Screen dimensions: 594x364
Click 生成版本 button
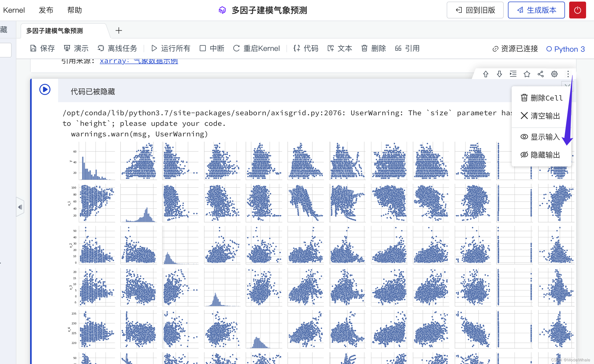tap(536, 10)
